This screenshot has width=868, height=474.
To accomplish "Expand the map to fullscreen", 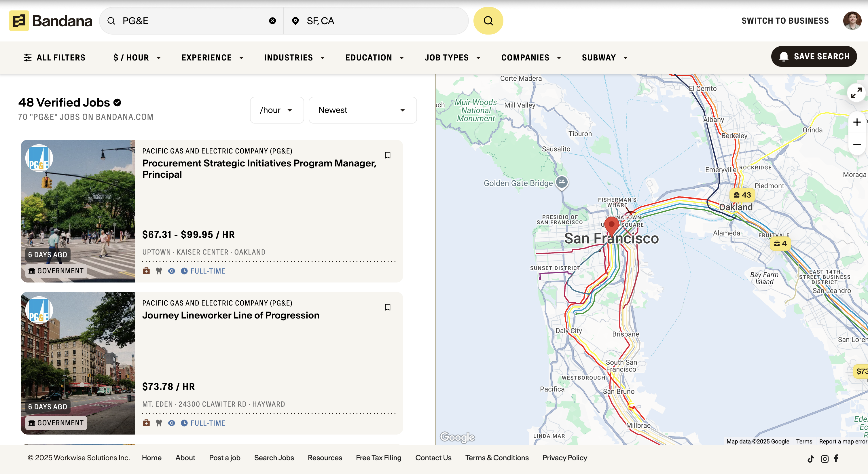I will coord(856,93).
